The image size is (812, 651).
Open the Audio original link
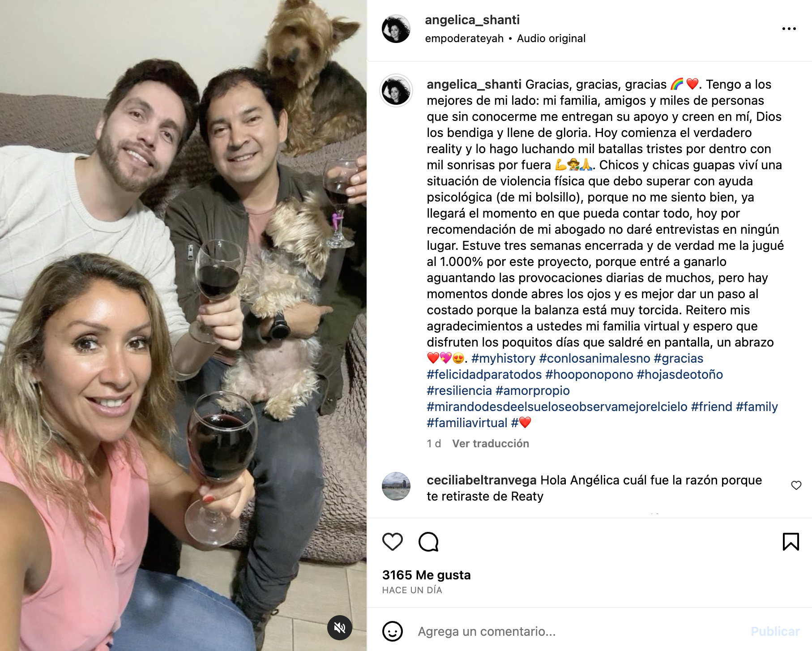click(551, 39)
